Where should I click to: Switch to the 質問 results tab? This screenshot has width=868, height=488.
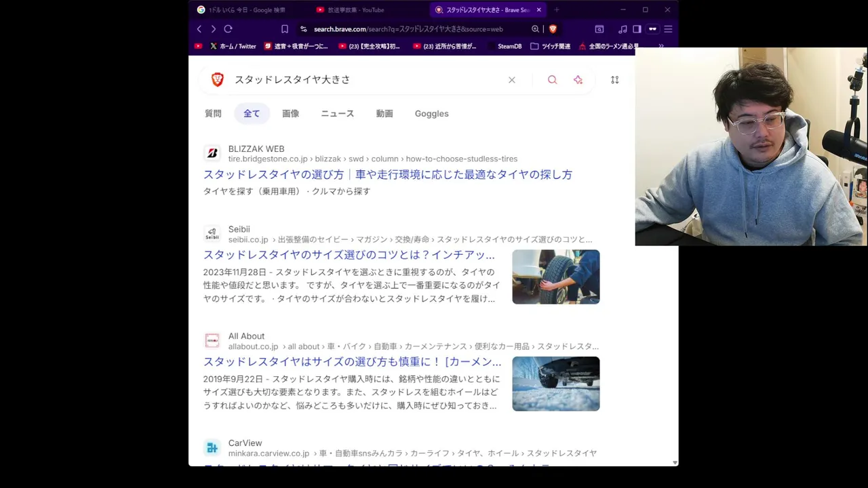click(213, 113)
